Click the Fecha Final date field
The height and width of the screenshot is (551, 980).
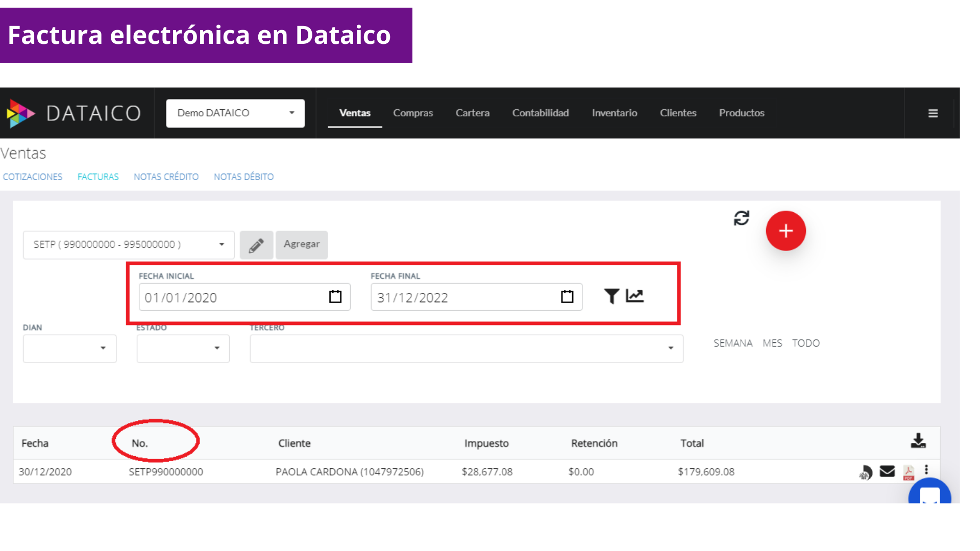[x=476, y=297]
